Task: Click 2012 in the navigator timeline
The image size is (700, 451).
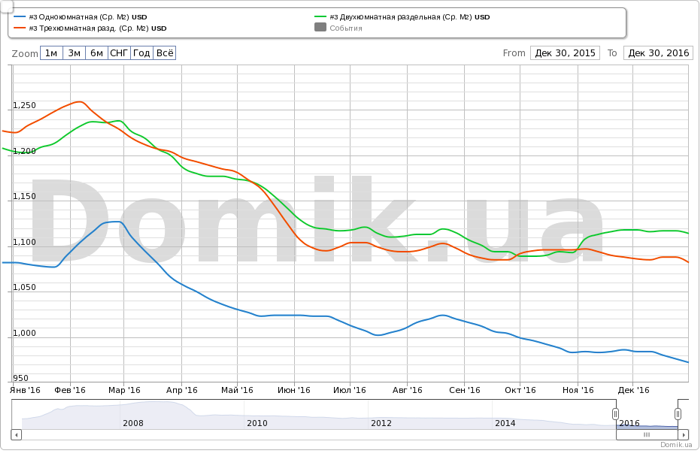Action: click(381, 423)
